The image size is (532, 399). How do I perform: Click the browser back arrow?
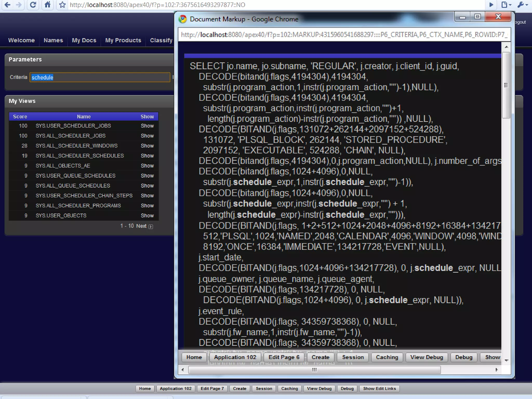point(8,5)
